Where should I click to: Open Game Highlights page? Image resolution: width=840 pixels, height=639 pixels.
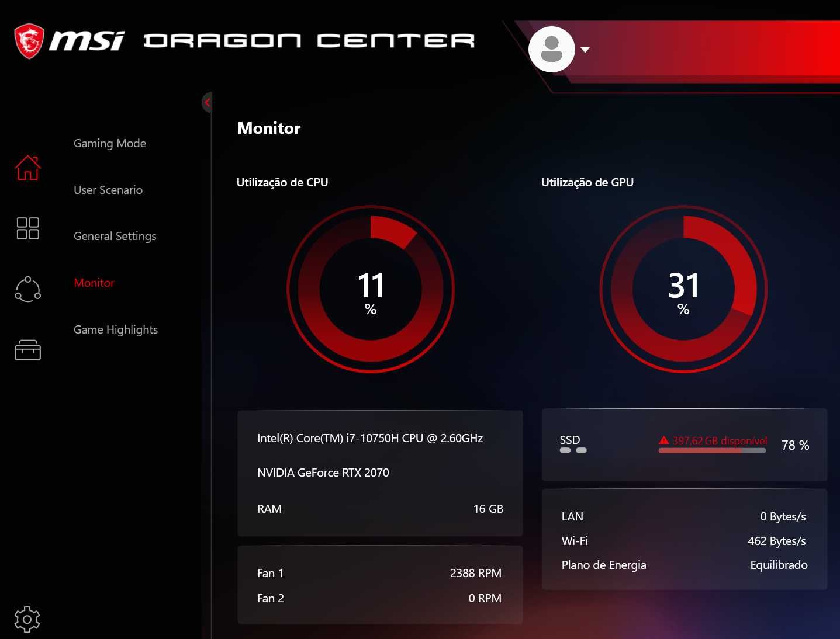(x=116, y=329)
